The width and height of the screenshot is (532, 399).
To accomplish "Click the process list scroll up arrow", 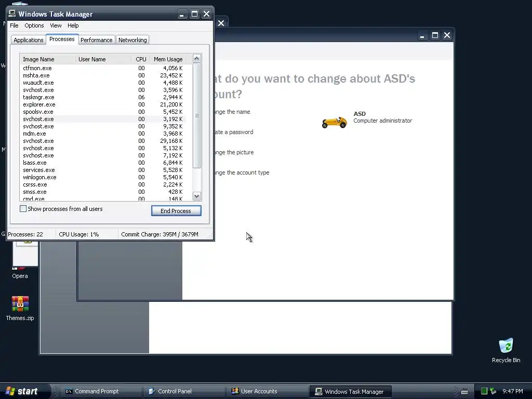I will tap(197, 59).
